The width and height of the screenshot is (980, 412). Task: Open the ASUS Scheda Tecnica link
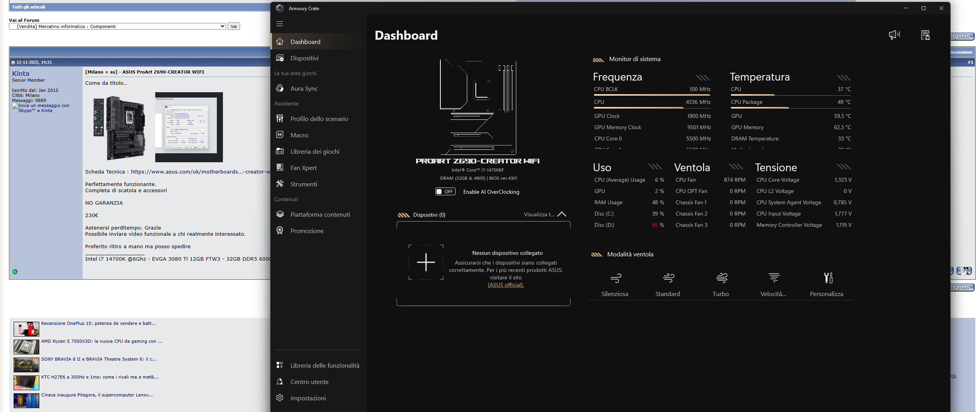(x=200, y=172)
